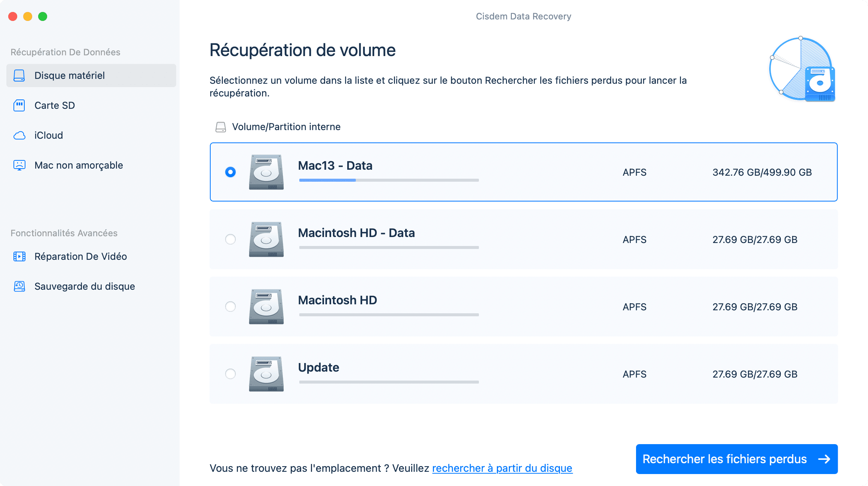Viewport: 868px width, 486px height.
Task: Click the Réparation De Vidéo film icon
Action: tap(19, 256)
